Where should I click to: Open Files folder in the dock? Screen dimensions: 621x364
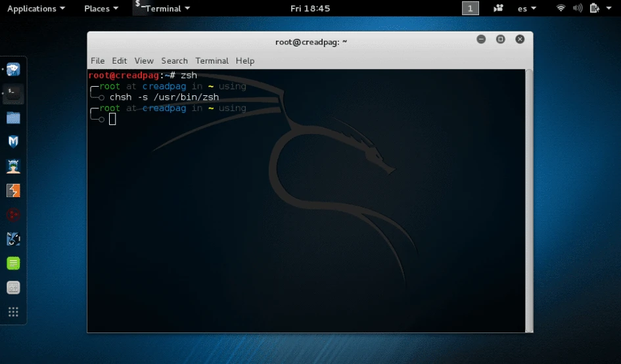coord(13,118)
